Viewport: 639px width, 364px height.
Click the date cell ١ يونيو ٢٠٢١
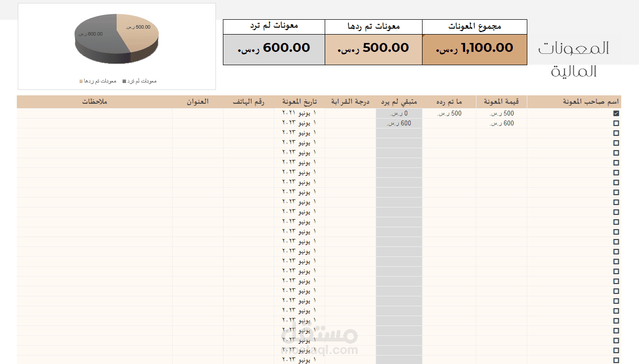pos(299,114)
